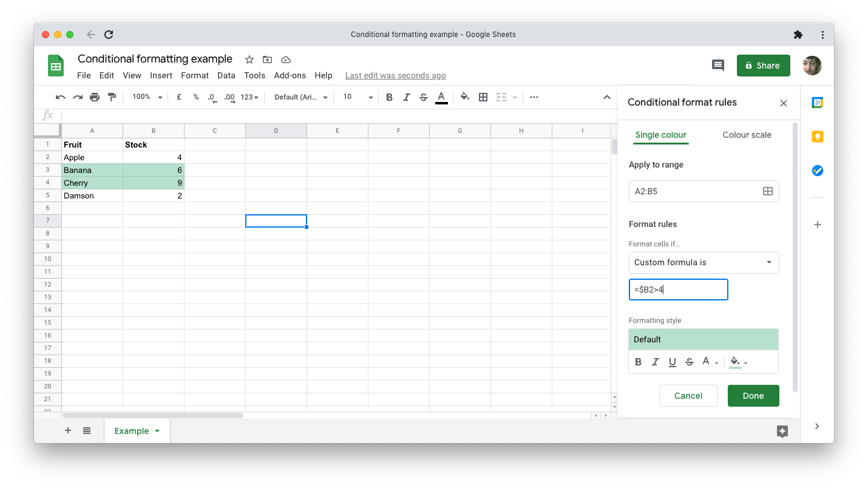This screenshot has height=488, width=868.
Task: Open the 'Custom formula is' condition dropdown
Action: [704, 263]
